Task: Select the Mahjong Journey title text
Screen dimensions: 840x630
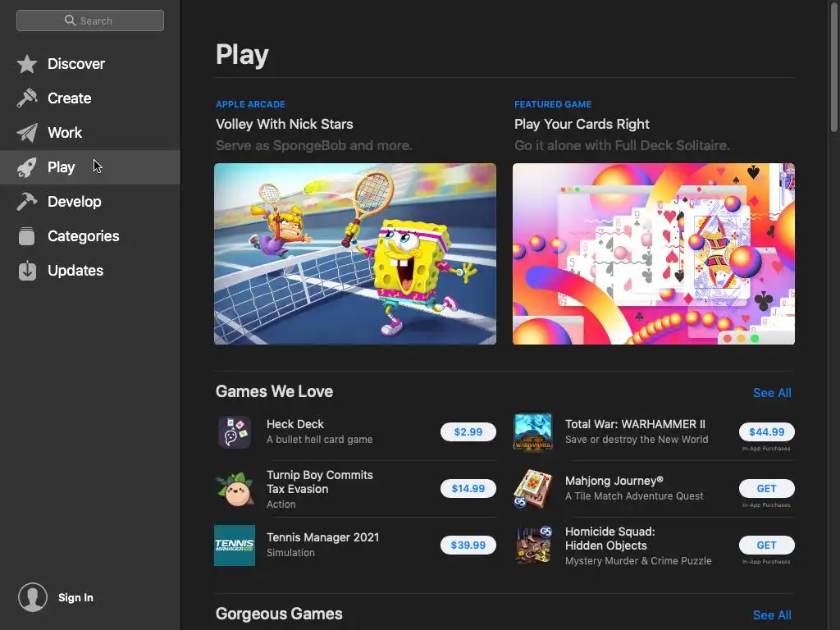Action: click(x=614, y=481)
